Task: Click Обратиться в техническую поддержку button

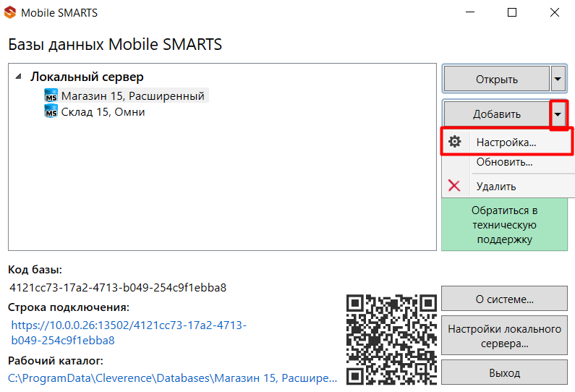Action: [505, 224]
